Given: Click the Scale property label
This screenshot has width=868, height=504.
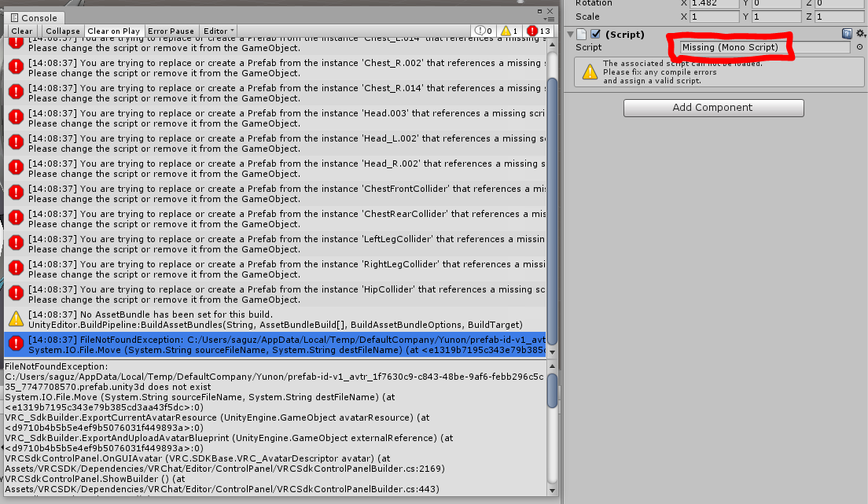Looking at the screenshot, I should tap(587, 17).
